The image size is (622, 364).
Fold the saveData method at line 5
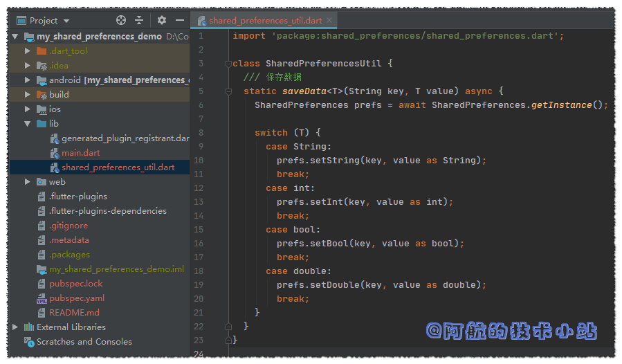click(228, 91)
